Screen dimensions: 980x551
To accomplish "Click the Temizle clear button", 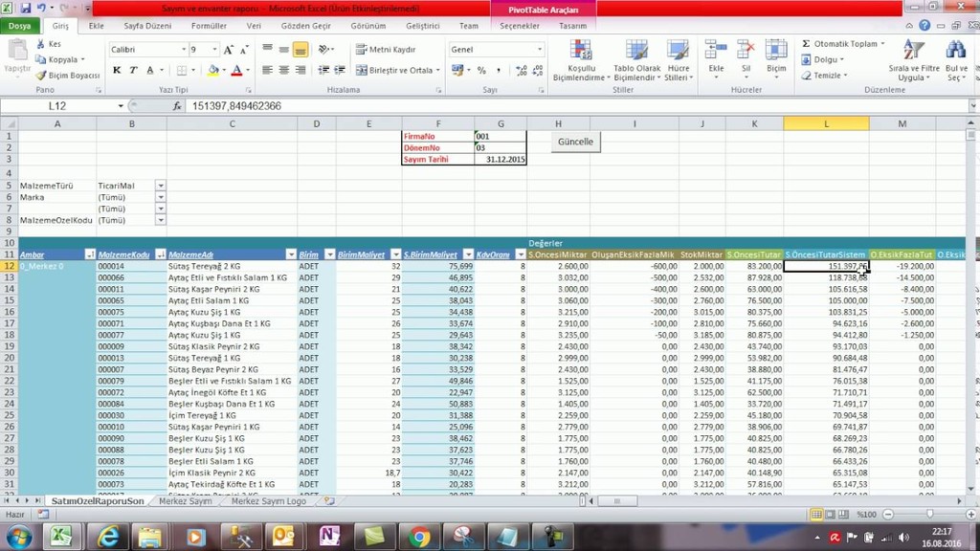I will click(824, 75).
